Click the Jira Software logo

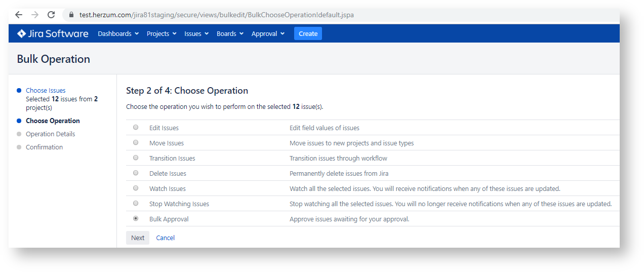click(x=53, y=34)
